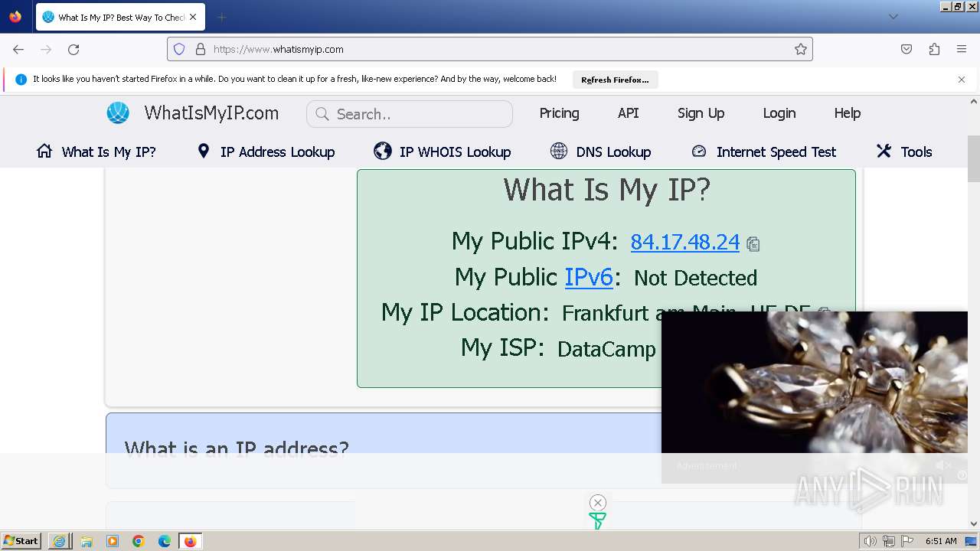Open IP Address Lookup
Viewport: 980px width, 551px height.
click(266, 152)
